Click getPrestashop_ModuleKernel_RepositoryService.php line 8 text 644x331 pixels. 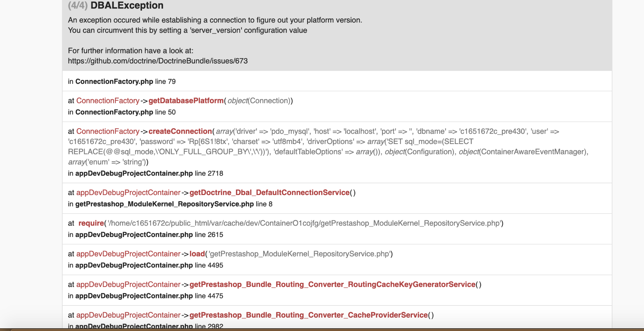click(170, 204)
